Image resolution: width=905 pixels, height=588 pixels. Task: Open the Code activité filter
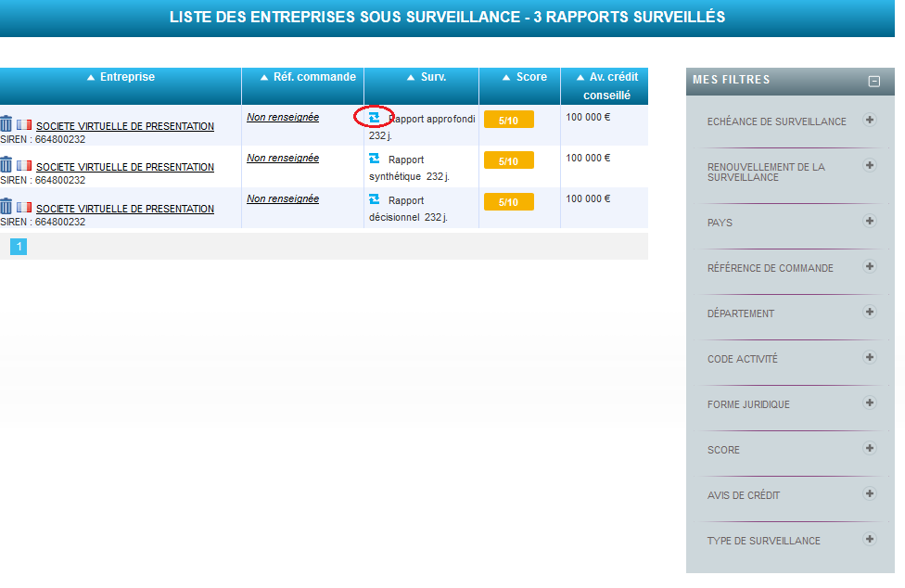click(869, 357)
